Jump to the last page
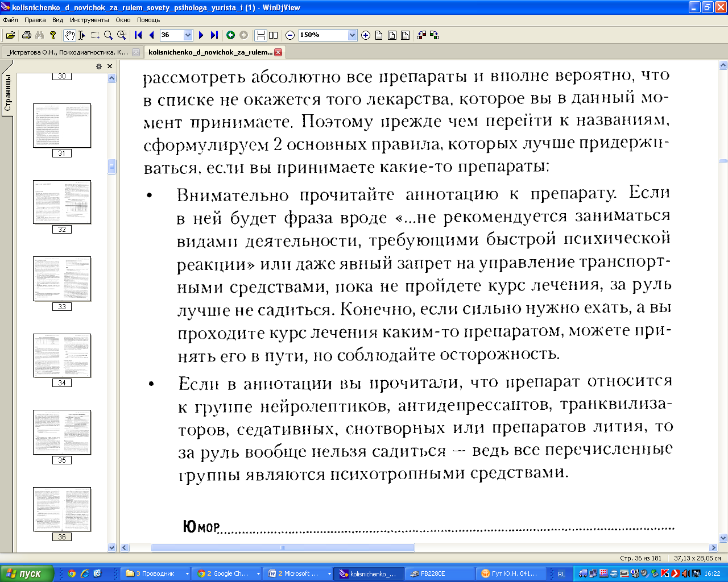The height and width of the screenshot is (582, 728). 214,35
